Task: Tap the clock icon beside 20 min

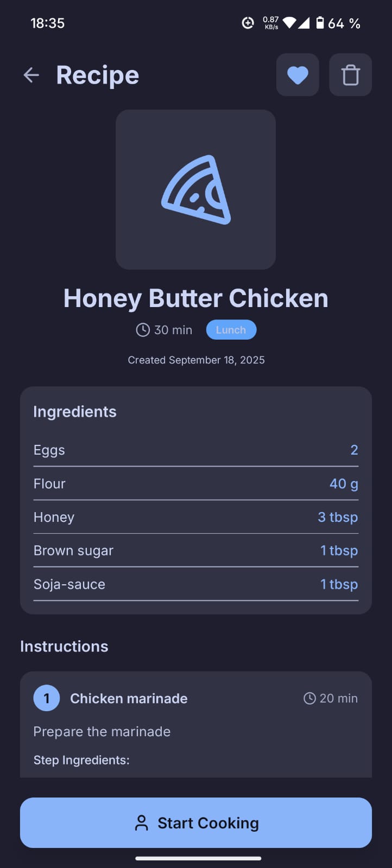Action: click(309, 698)
